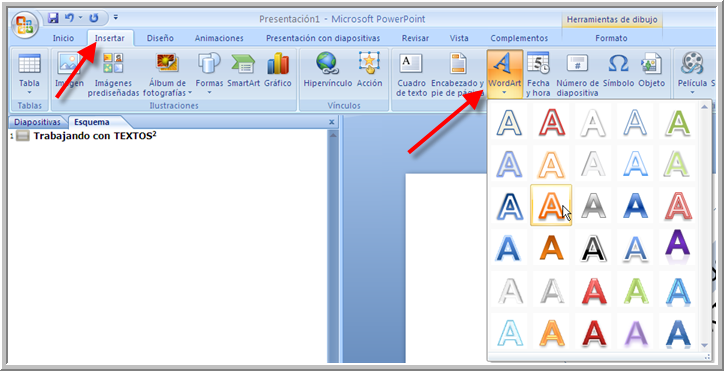724x371 pixels.
Task: Customize the Quick Access Toolbar
Action: pyautogui.click(x=115, y=18)
